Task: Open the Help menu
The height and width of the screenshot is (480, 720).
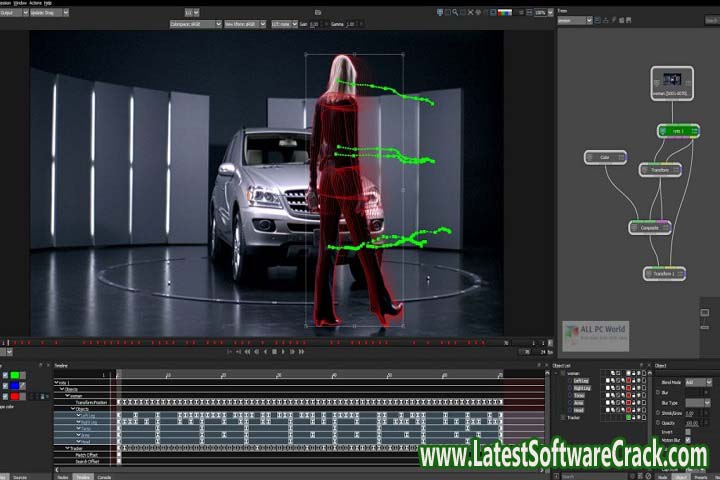Action: point(48,3)
